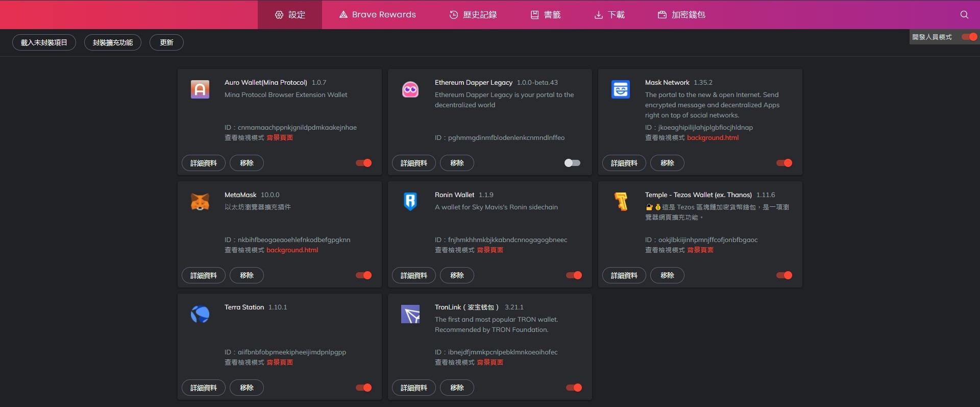Enable the Ethereum Dapper Legacy toggle
This screenshot has height=407, width=980.
point(572,163)
